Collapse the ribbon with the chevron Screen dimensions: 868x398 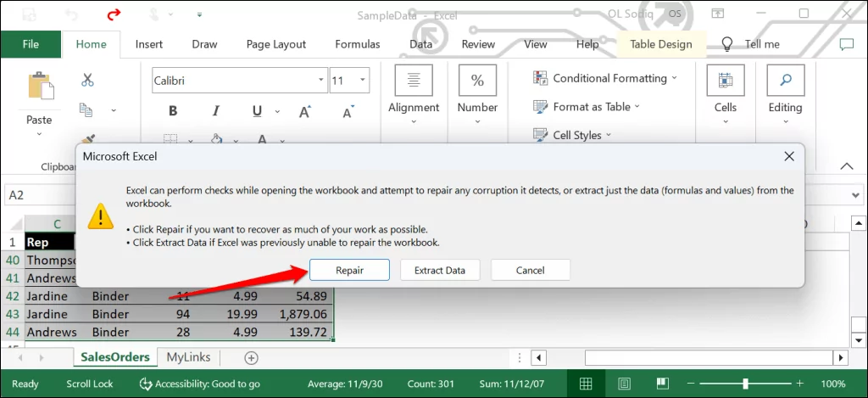click(847, 165)
